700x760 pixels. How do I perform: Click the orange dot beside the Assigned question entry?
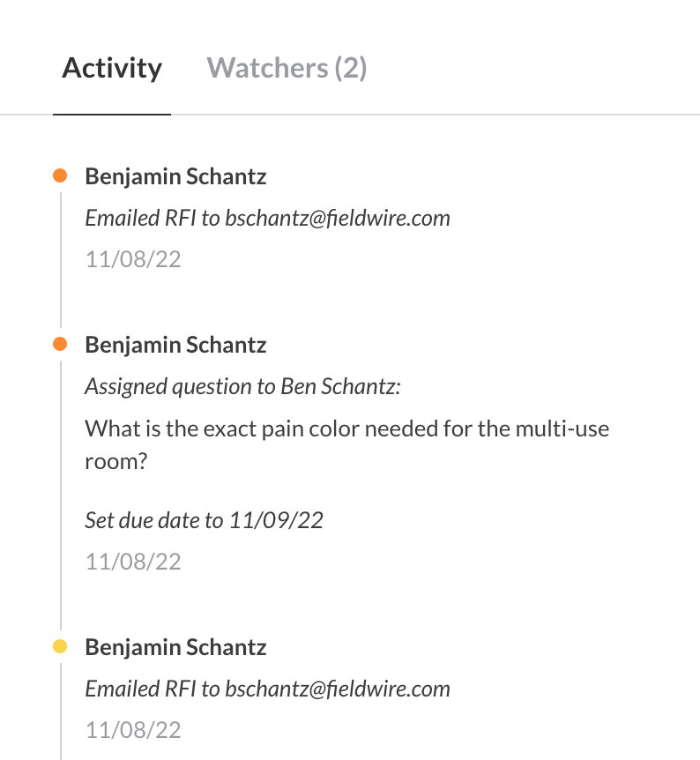60,344
